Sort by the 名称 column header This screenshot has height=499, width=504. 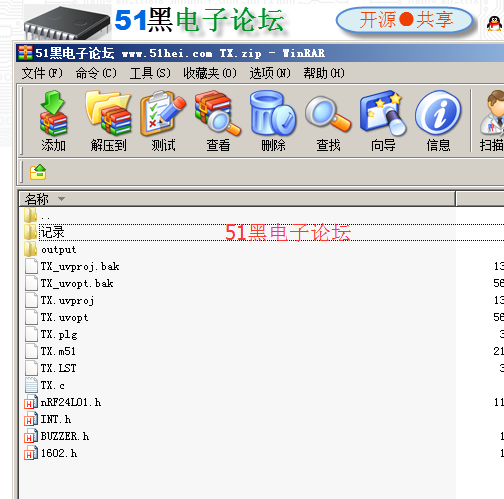click(237, 199)
